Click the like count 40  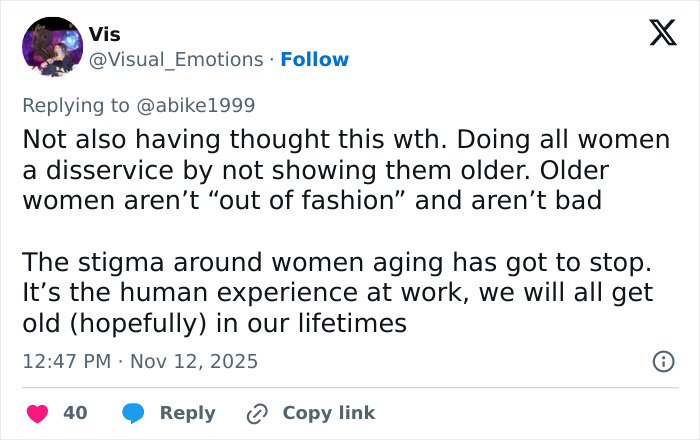click(x=75, y=413)
